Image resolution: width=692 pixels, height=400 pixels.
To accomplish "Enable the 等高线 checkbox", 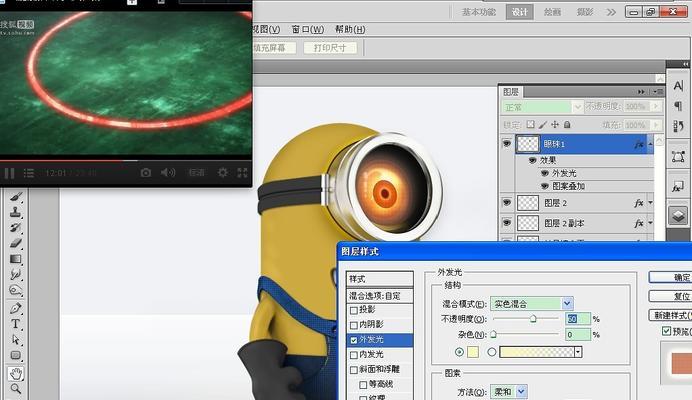I will (x=363, y=385).
